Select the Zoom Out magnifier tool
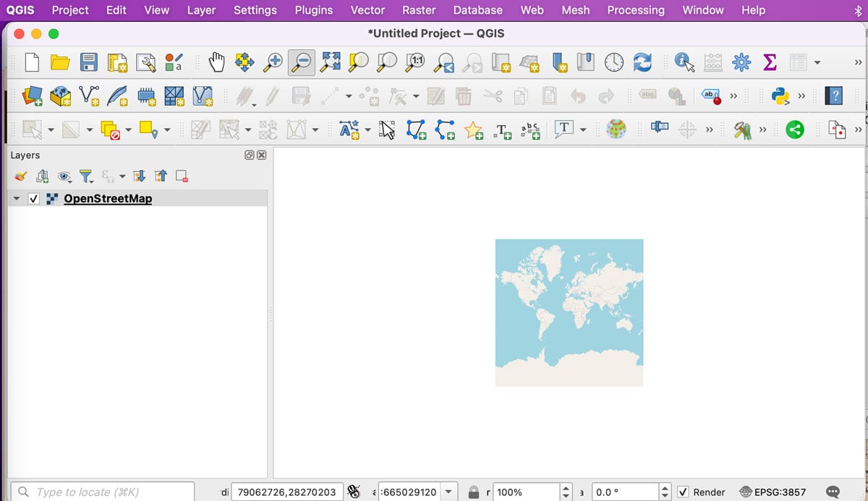This screenshot has width=868, height=501. click(x=301, y=62)
